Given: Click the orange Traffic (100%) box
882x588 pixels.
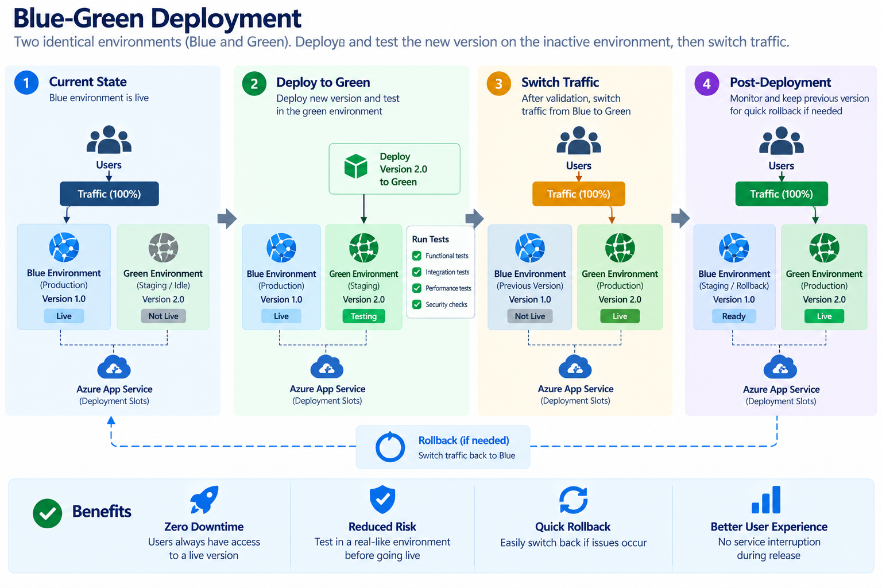Looking at the screenshot, I should (x=579, y=194).
